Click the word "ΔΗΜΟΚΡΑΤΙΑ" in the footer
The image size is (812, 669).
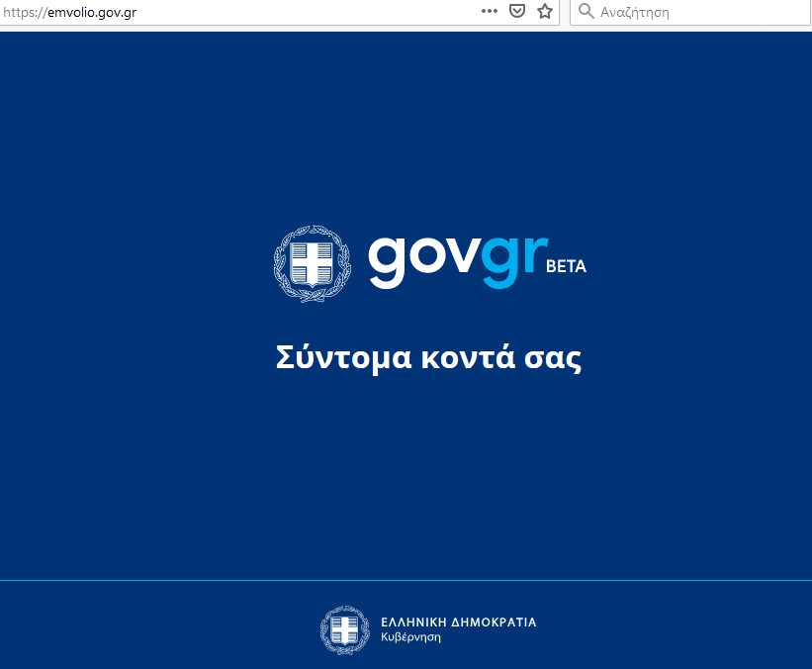[x=494, y=622]
